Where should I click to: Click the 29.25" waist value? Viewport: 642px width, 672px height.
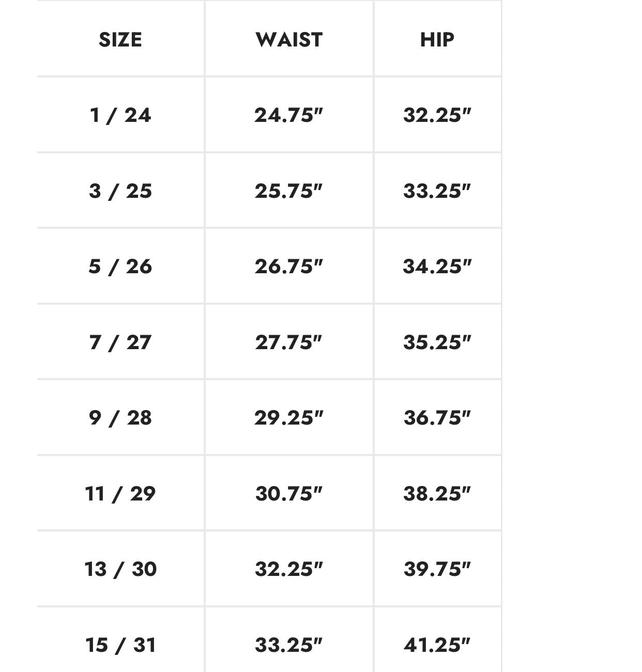(x=288, y=417)
